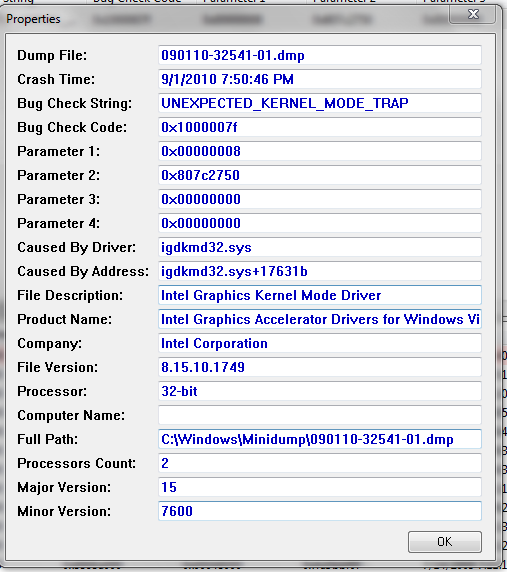Focus the empty Computer Name field
507x572 pixels.
click(x=320, y=415)
